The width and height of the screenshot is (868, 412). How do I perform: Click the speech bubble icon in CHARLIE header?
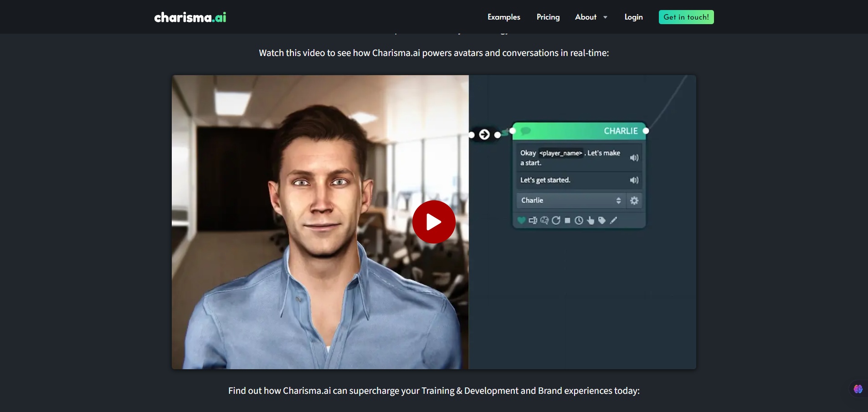pyautogui.click(x=526, y=131)
